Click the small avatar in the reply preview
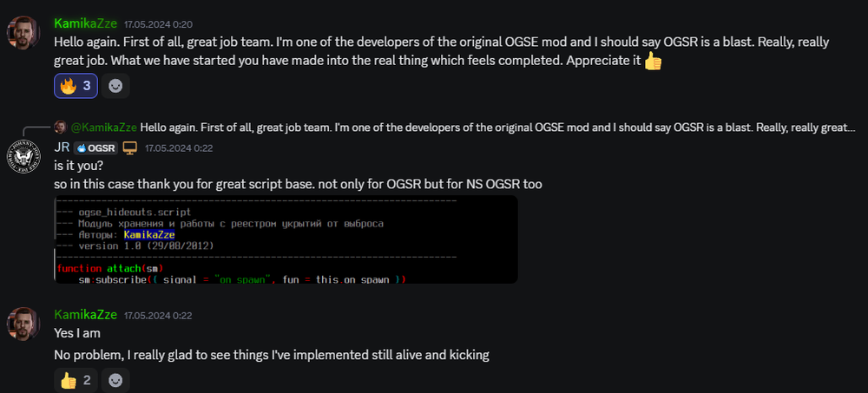 point(60,128)
